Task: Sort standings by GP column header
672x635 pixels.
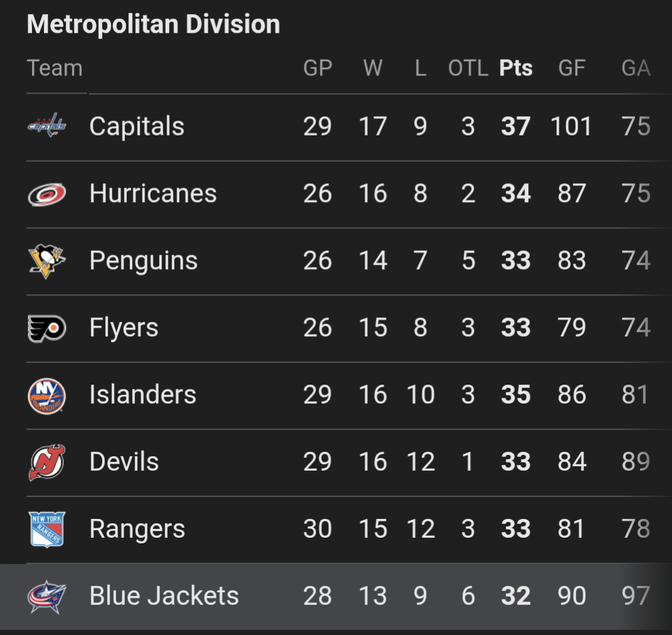Action: coord(317,68)
